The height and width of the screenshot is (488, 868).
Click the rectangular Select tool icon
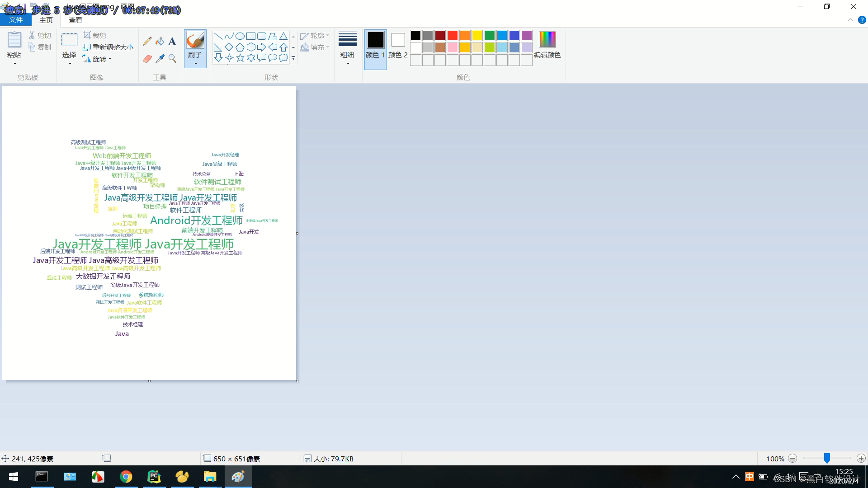click(69, 40)
